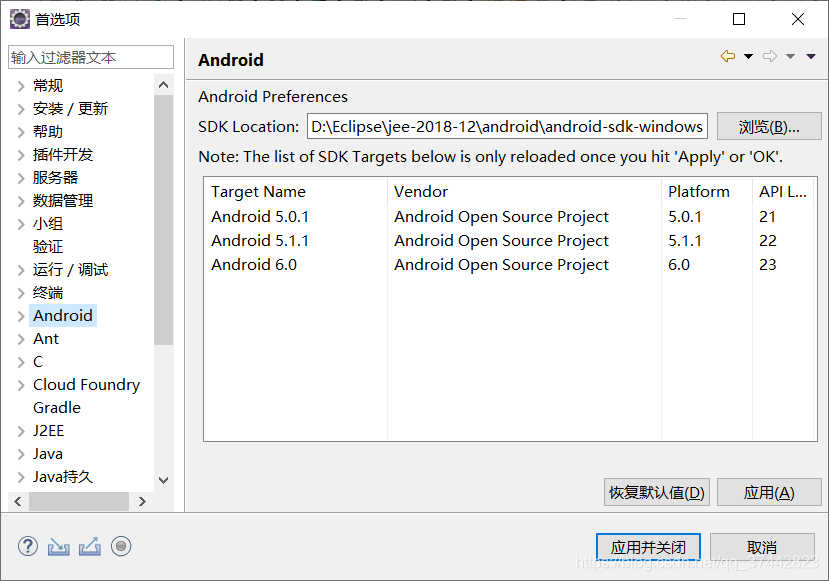Image resolution: width=829 pixels, height=581 pixels.
Task: Expand the 帮助 tree node
Action: click(x=21, y=132)
